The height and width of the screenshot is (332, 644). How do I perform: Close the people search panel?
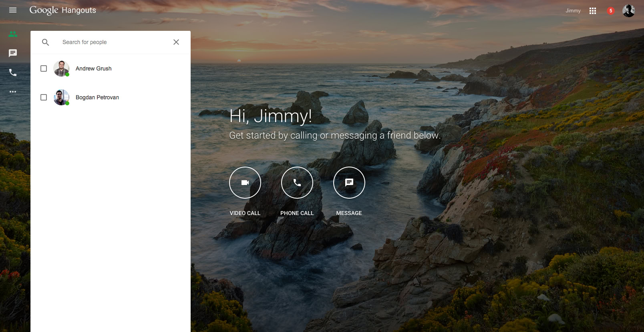[176, 42]
